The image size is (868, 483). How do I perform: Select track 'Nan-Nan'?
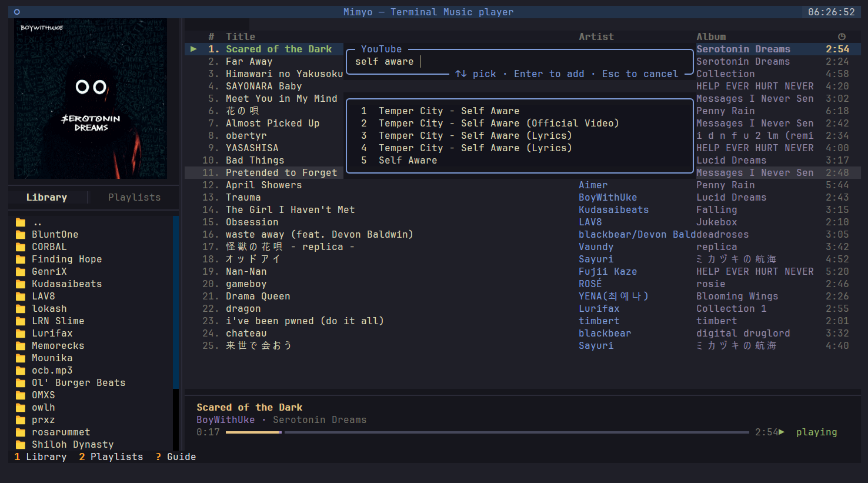point(246,272)
